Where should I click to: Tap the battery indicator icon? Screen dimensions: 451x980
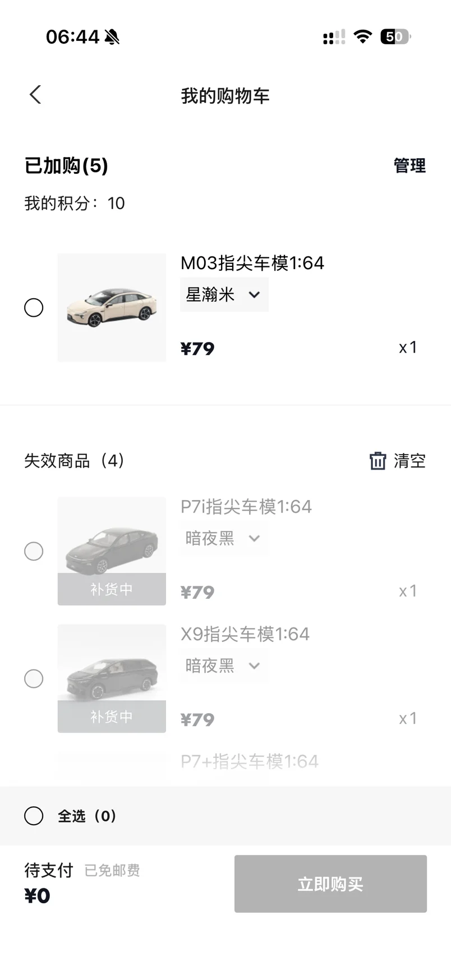pyautogui.click(x=395, y=37)
